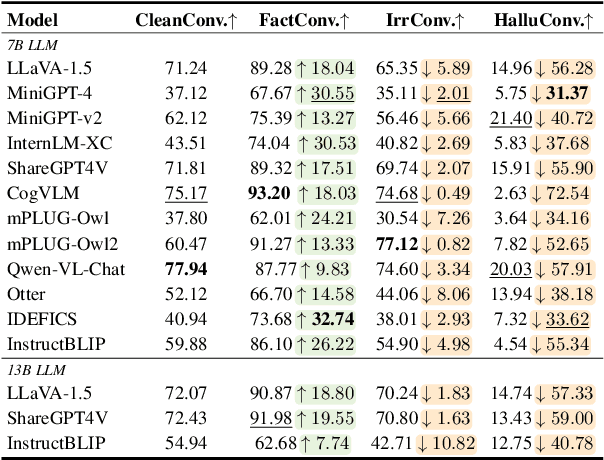Click the Otter model name
The image size is (604, 460).
pos(26,292)
